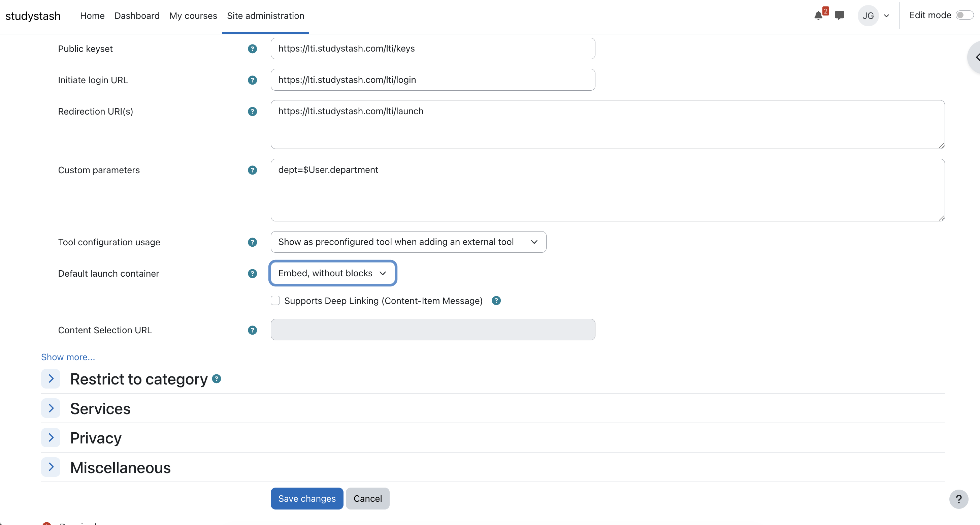
Task: Open help for Public keyset
Action: 252,49
